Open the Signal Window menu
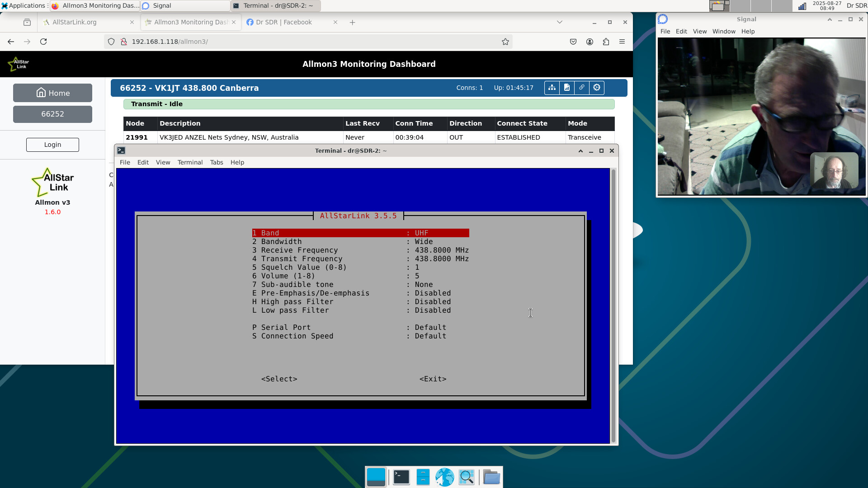Image resolution: width=868 pixels, height=488 pixels. 724,31
